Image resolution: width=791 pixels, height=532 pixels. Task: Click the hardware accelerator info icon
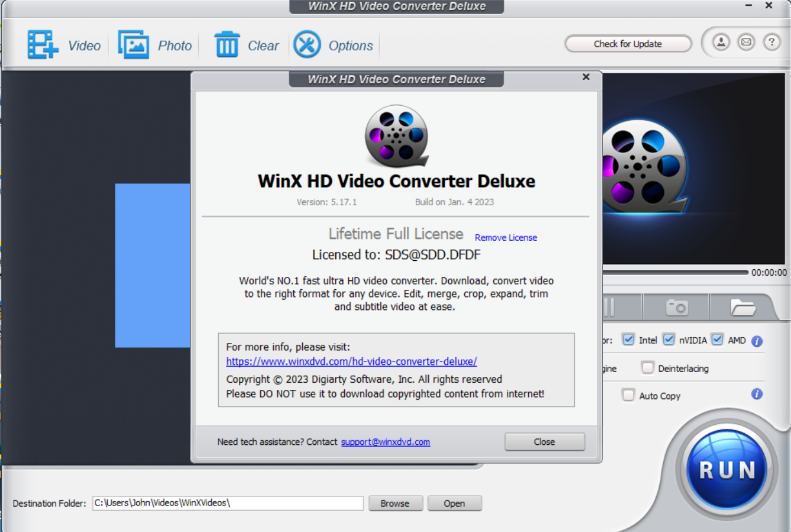pyautogui.click(x=757, y=341)
